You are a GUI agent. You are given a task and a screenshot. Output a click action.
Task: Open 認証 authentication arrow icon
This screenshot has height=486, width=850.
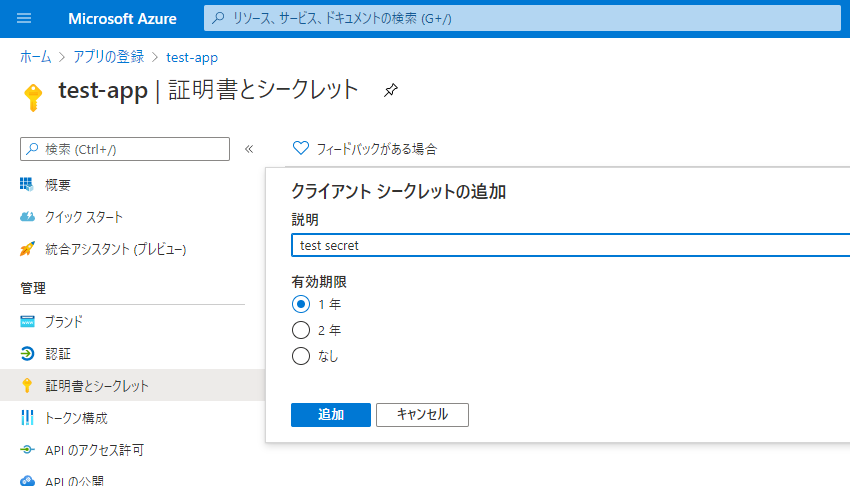pos(27,354)
